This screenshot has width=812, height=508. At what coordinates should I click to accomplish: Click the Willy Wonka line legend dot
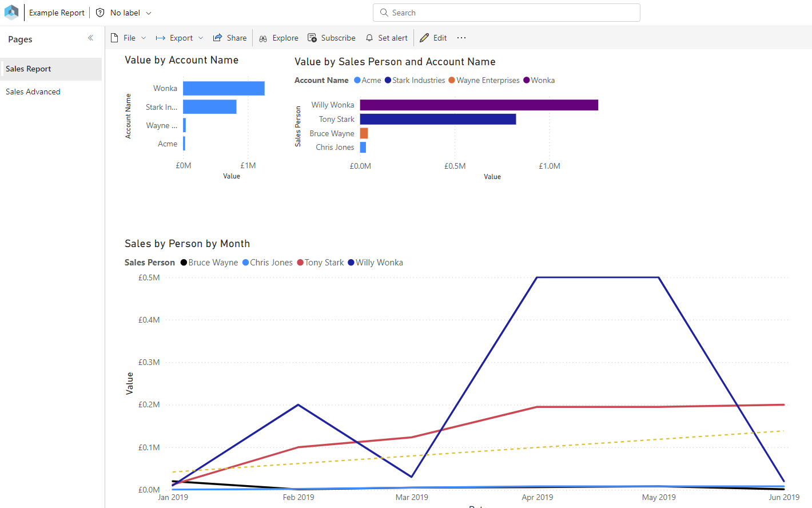pos(351,263)
